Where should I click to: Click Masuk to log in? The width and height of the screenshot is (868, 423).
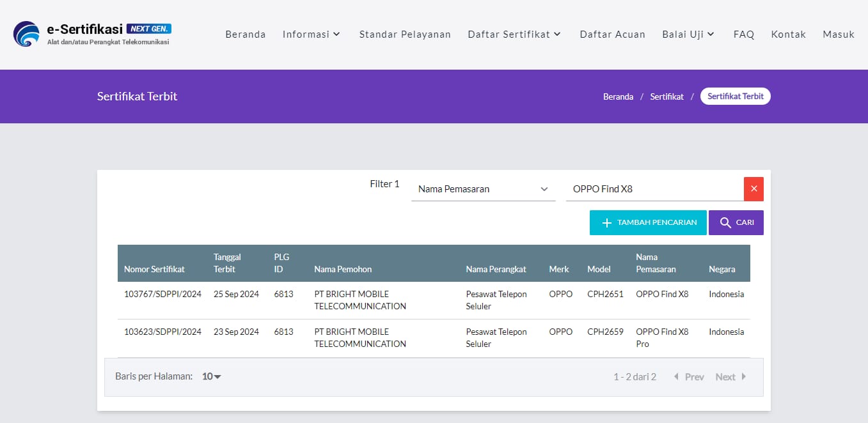(839, 35)
